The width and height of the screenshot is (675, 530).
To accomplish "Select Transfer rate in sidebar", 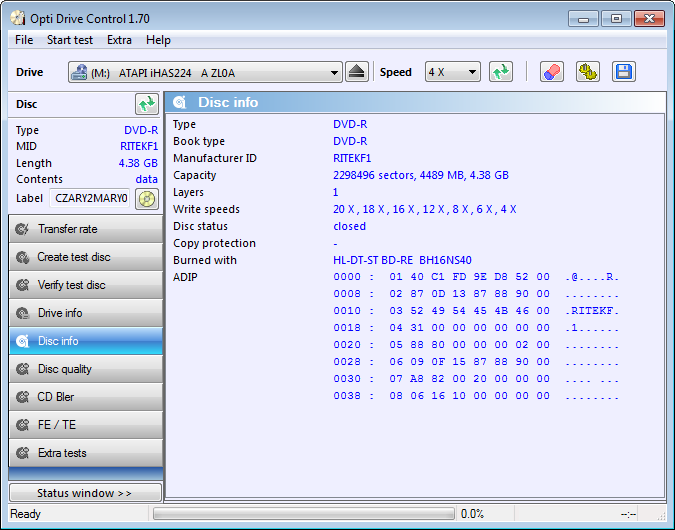I will (x=86, y=229).
